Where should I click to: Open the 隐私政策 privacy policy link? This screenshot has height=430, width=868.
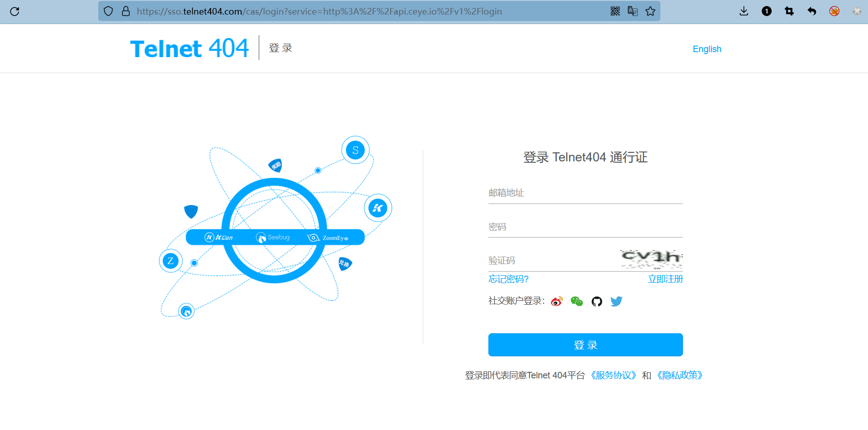coord(680,375)
